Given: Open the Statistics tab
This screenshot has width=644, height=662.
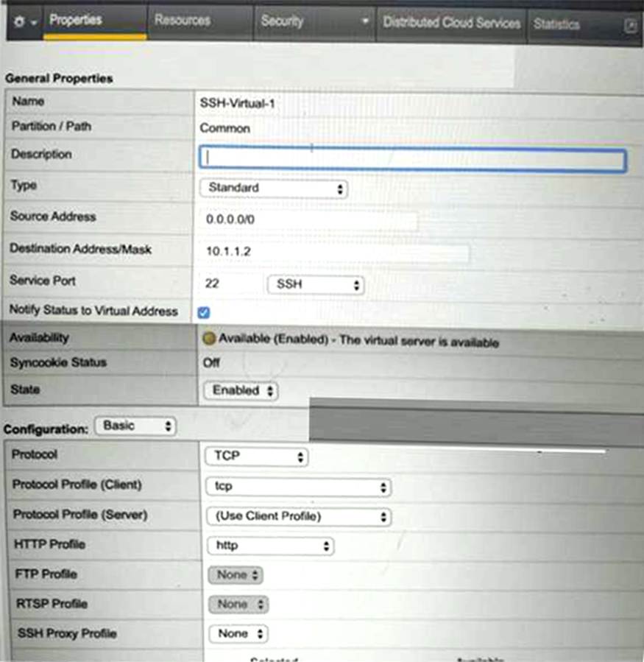Looking at the screenshot, I should tap(556, 24).
